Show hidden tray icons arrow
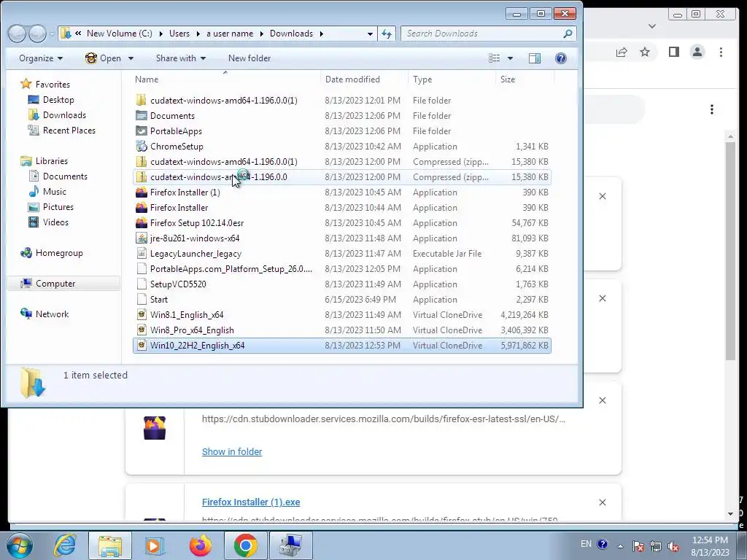This screenshot has height=560, width=747. (620, 546)
